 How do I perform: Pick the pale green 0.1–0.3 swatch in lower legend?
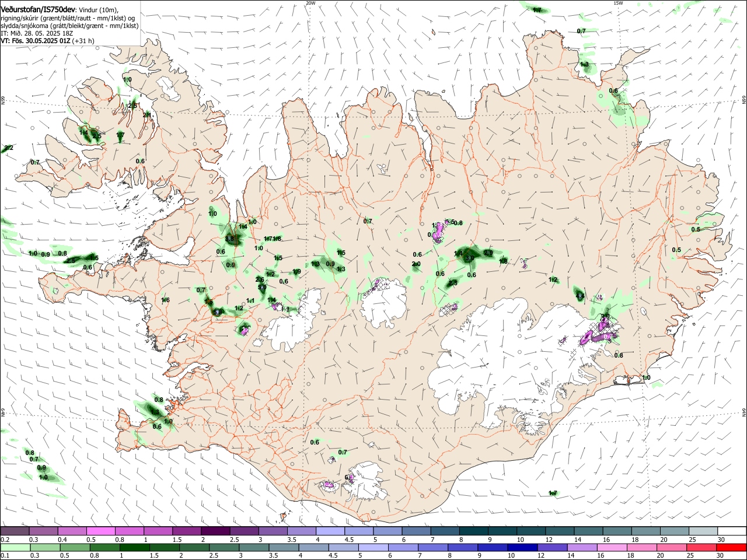point(15,547)
